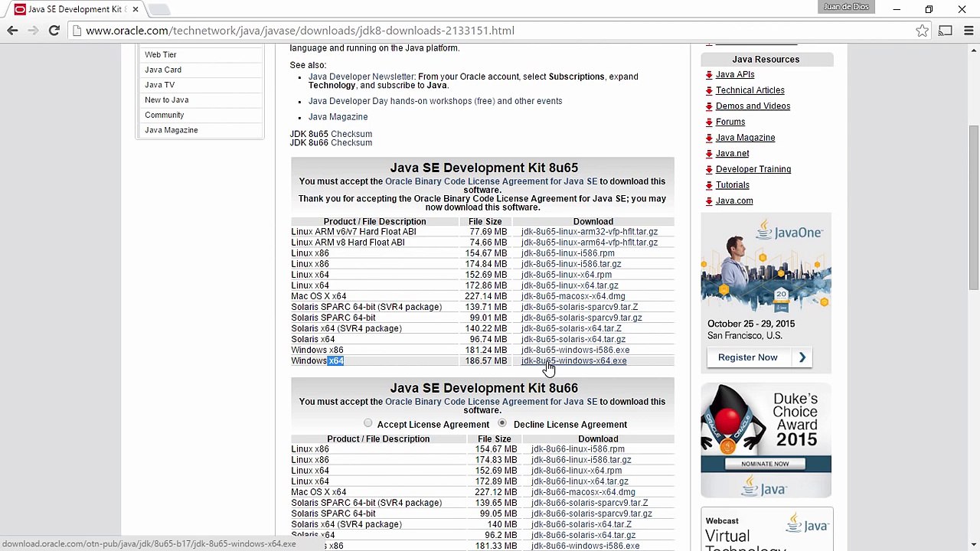The image size is (980, 551).
Task: Open Java Magazine in left menu
Action: pos(171,130)
